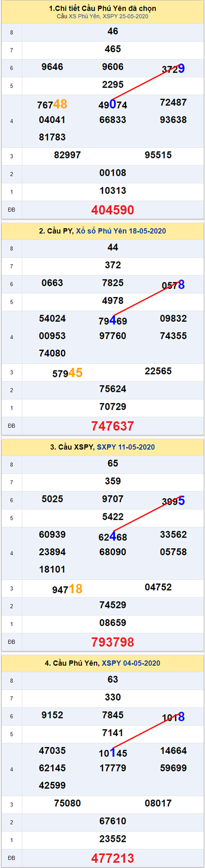Click number 62468 in third table

[113, 536]
